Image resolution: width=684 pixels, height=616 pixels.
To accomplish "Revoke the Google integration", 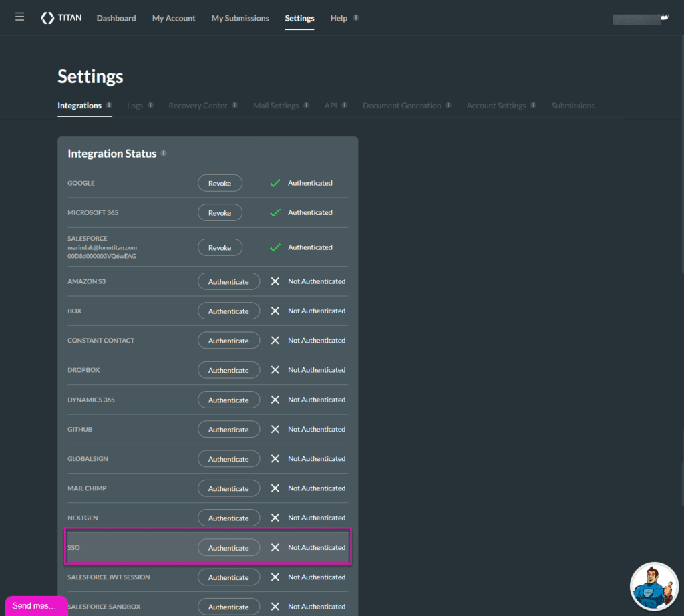I will click(220, 183).
